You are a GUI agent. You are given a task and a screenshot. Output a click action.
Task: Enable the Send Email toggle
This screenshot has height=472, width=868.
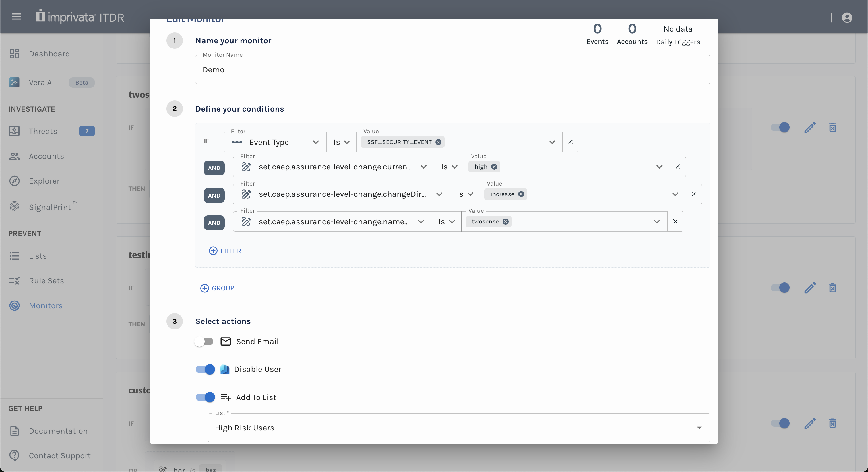point(204,341)
